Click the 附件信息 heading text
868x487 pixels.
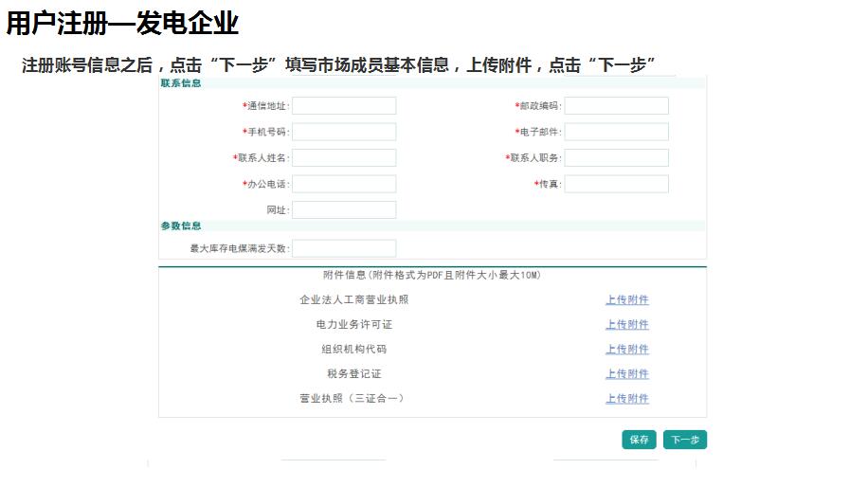[431, 276]
